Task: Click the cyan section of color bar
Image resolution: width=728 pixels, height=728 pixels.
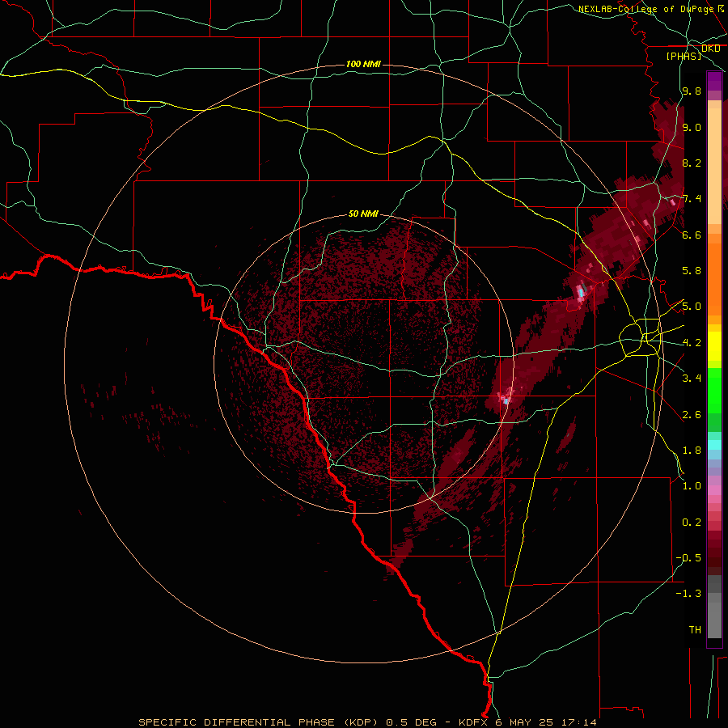Action: point(714,445)
